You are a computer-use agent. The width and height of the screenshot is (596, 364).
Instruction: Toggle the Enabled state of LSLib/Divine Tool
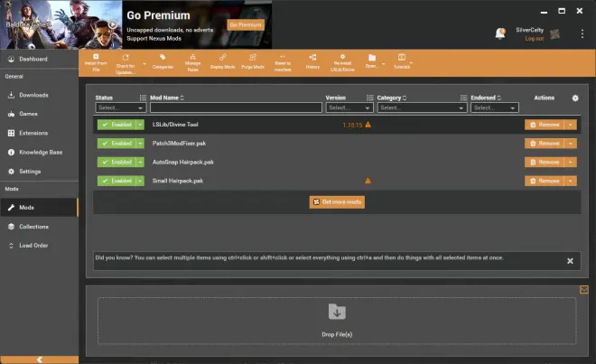pyautogui.click(x=116, y=125)
